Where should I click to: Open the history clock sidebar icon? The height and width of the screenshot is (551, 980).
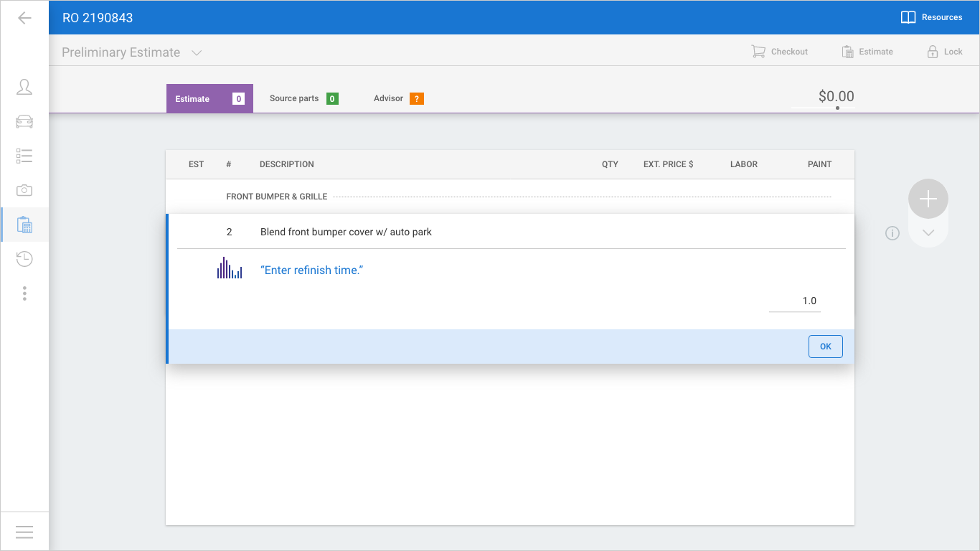coord(24,259)
